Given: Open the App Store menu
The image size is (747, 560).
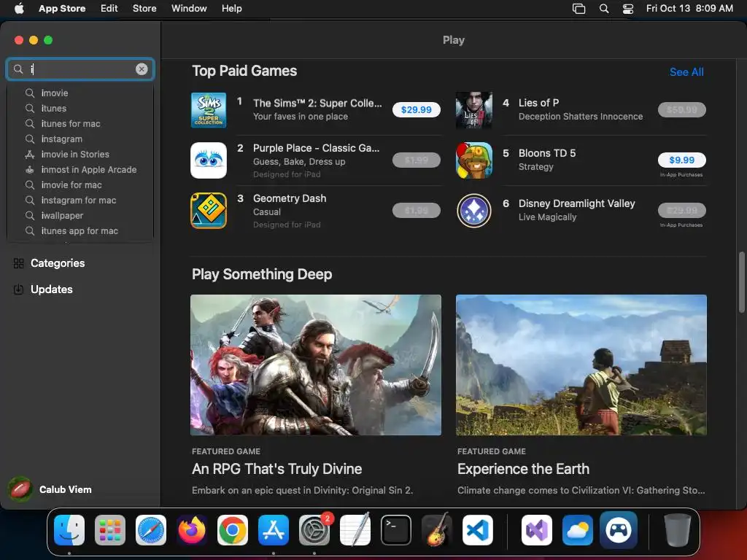Looking at the screenshot, I should point(62,8).
